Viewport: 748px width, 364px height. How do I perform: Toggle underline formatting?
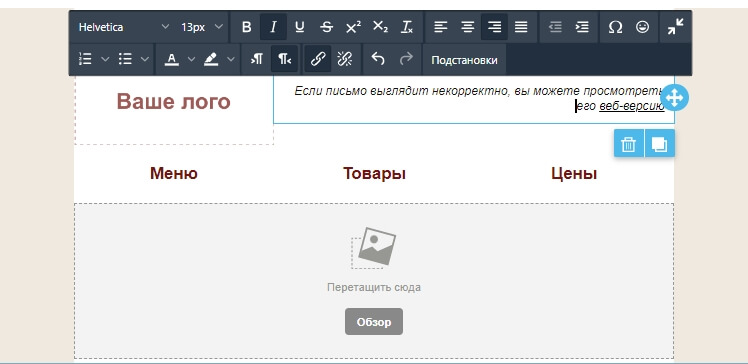(300, 27)
